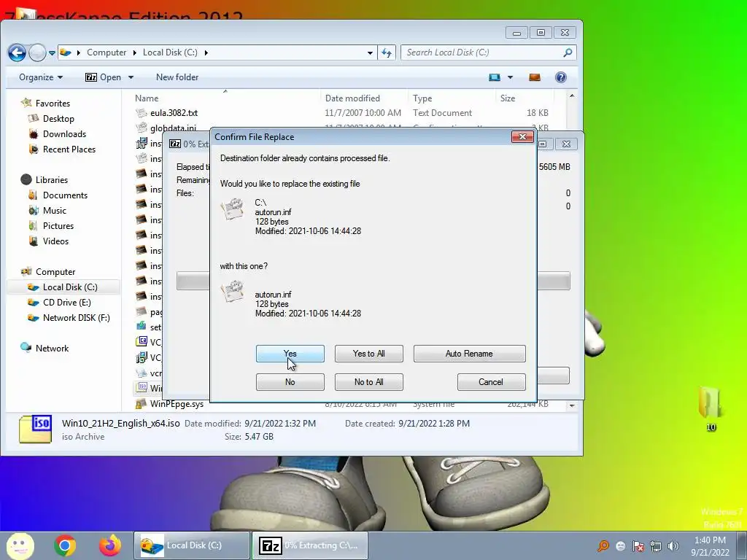Select eula.3082.txt file
Screen dimensions: 747x560
[174, 113]
